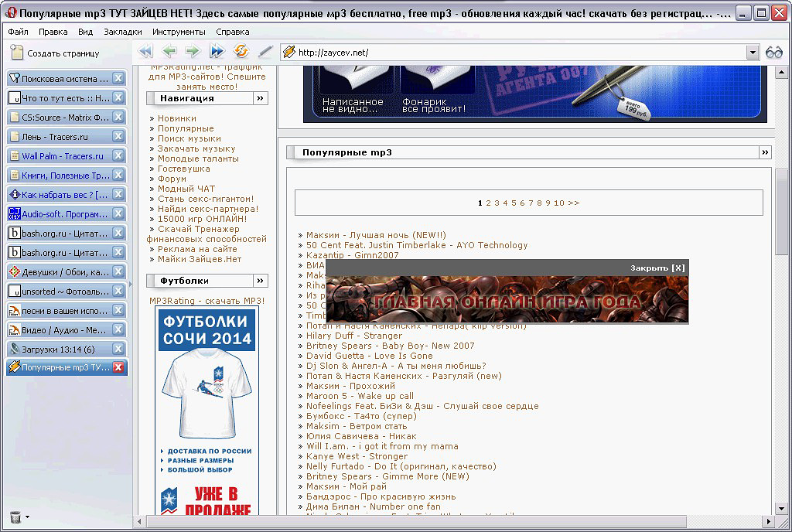This screenshot has height=532, width=792.
Task: Go to page 10 of the list
Action: click(x=558, y=203)
